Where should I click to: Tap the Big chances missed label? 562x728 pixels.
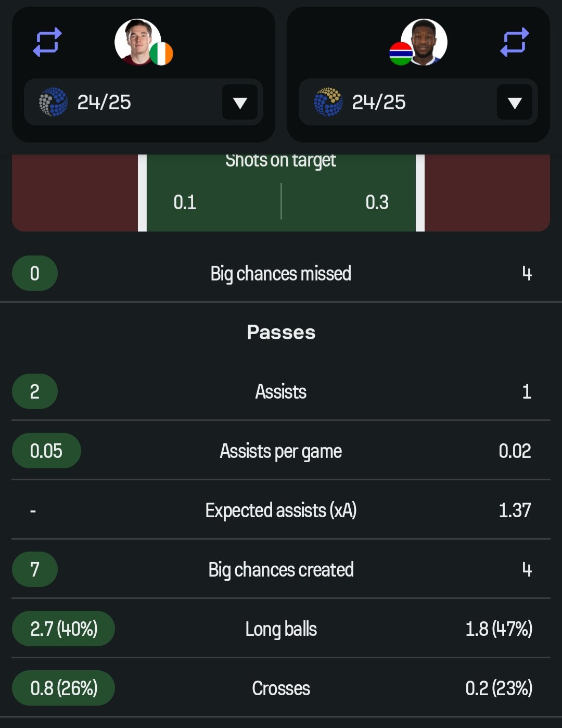pos(281,274)
